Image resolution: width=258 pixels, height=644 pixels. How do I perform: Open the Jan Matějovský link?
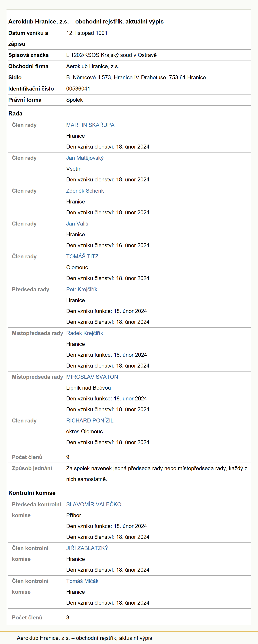(x=85, y=158)
